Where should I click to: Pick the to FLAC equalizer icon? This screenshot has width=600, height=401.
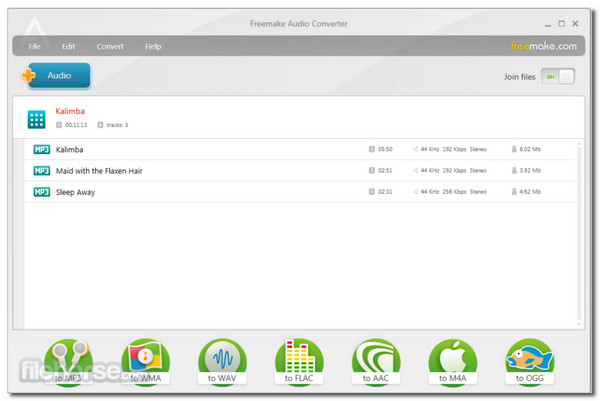pyautogui.click(x=299, y=362)
